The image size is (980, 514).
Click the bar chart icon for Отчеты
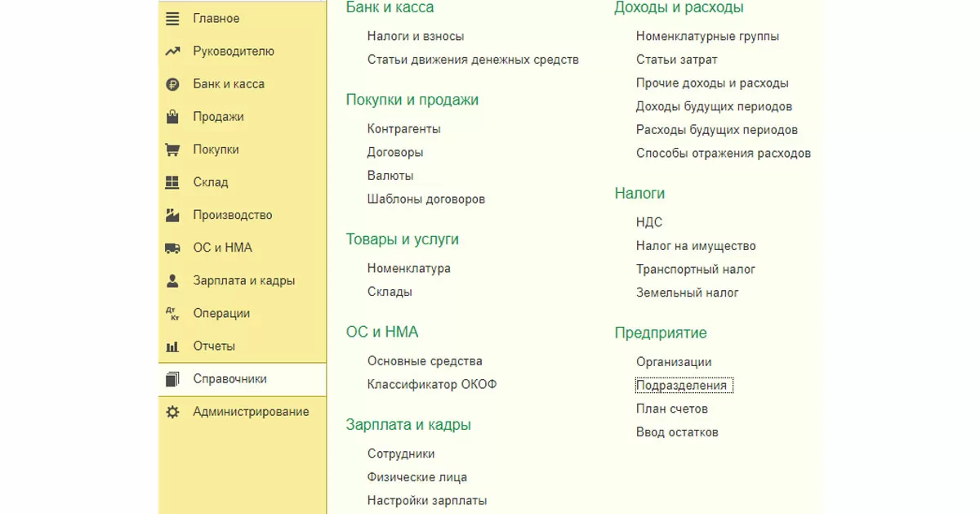(172, 346)
